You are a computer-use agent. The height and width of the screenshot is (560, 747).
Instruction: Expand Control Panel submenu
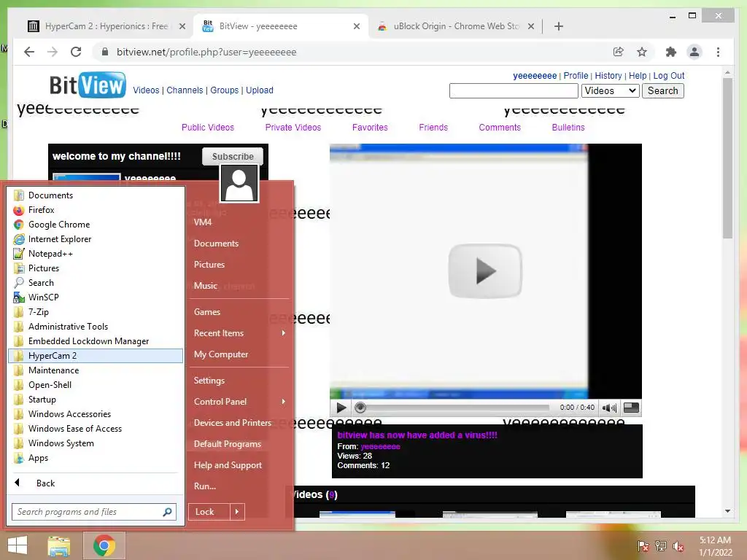(239, 402)
